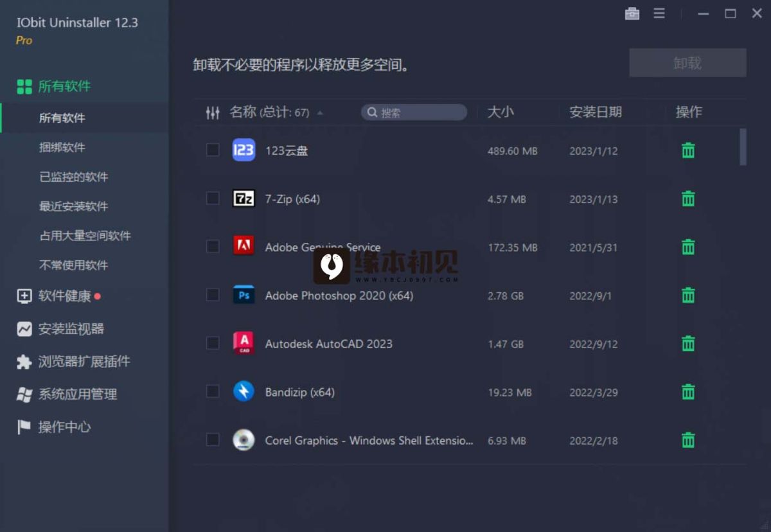Click the Corel Graphics - Windows Shell Extension name

pyautogui.click(x=369, y=441)
